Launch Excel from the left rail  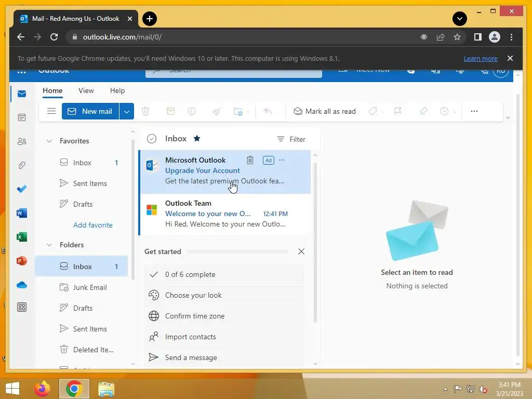coord(22,237)
